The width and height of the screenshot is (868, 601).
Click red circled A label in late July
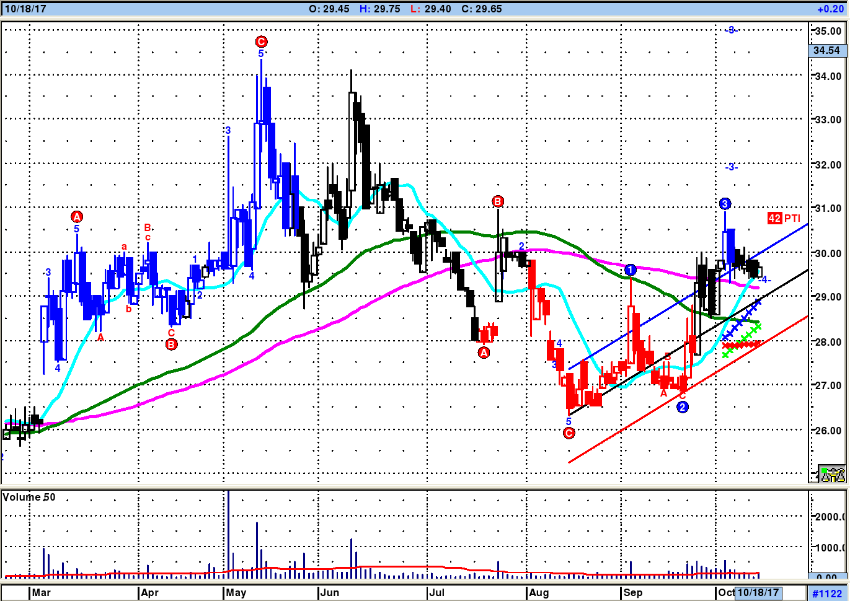click(x=484, y=353)
